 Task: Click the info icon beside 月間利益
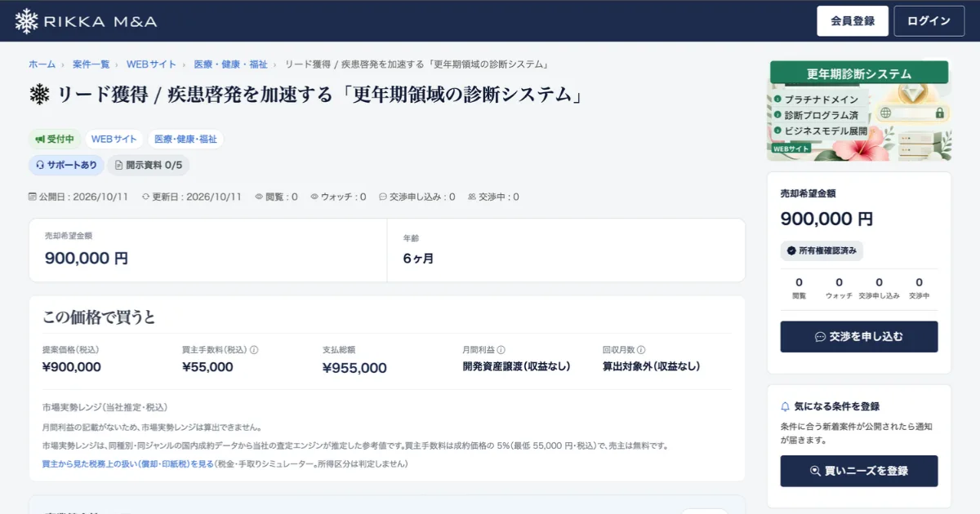click(x=501, y=350)
